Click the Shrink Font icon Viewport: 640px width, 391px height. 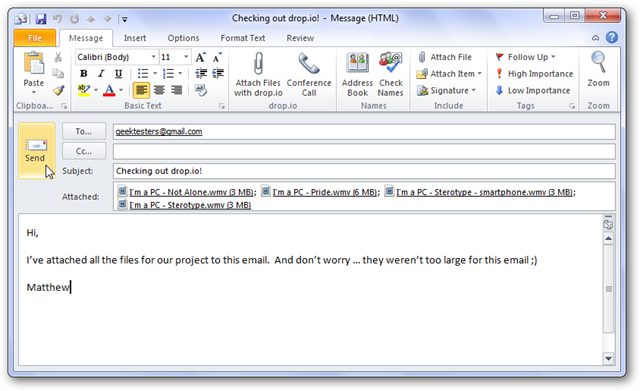pos(218,57)
